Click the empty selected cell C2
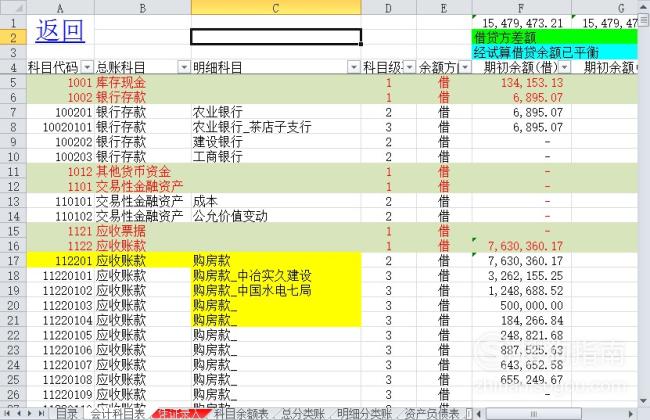This screenshot has height=420, width=650. pyautogui.click(x=276, y=37)
